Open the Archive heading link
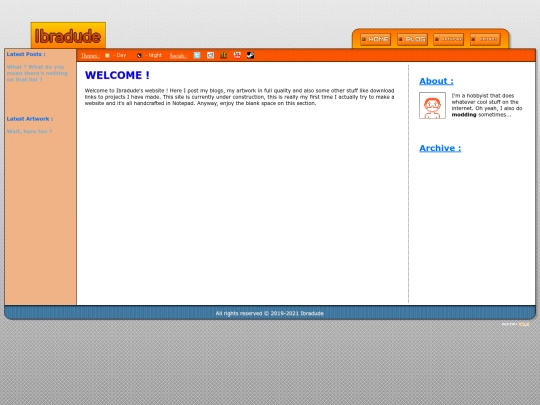The image size is (540, 405). [x=440, y=148]
